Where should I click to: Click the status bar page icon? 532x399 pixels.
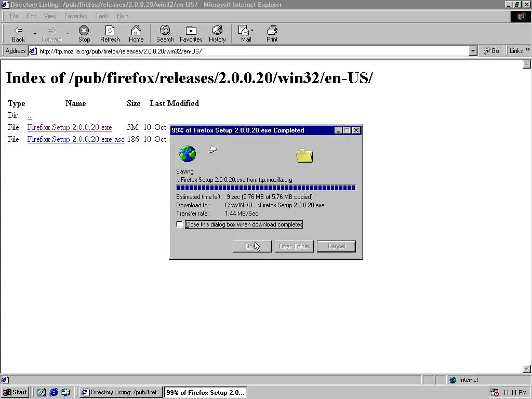pyautogui.click(x=5, y=380)
